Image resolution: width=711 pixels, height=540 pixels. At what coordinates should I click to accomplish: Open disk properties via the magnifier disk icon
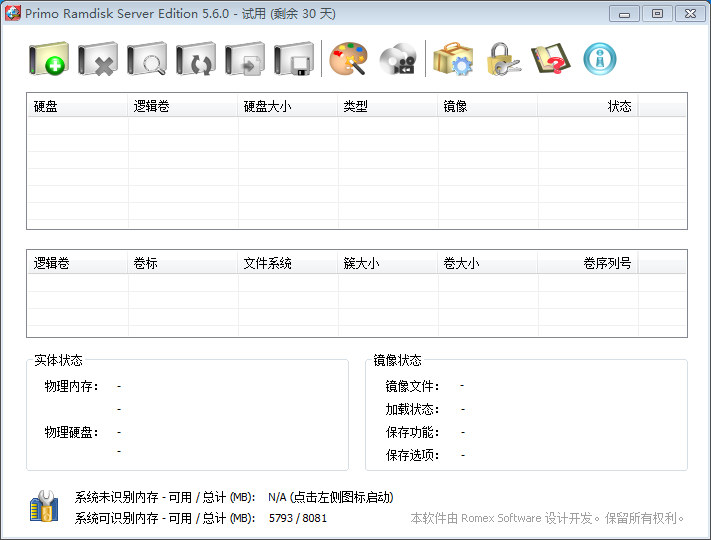click(147, 59)
